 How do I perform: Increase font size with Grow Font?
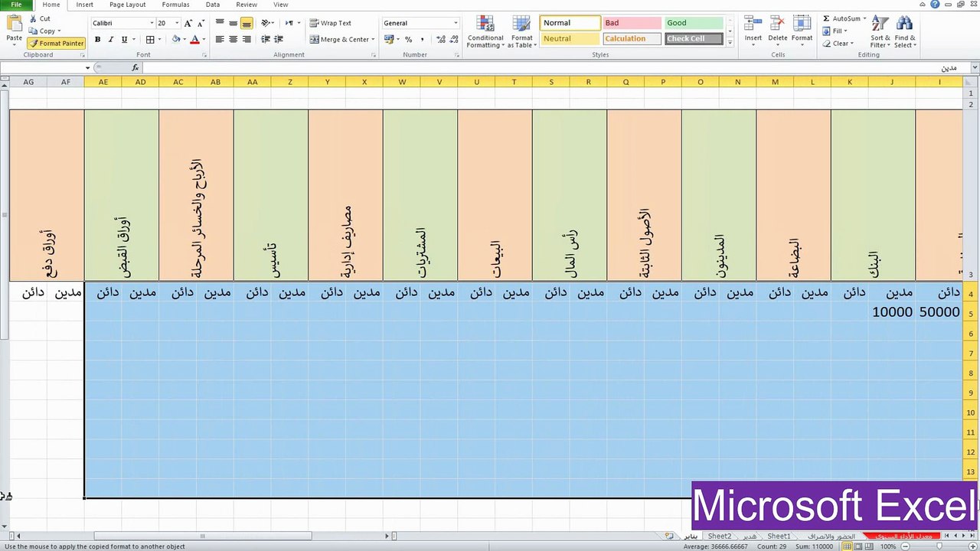click(188, 23)
